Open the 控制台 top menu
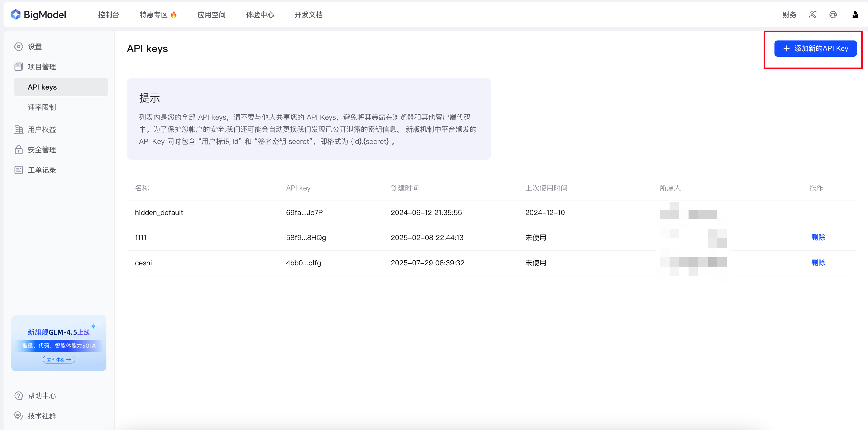 108,14
